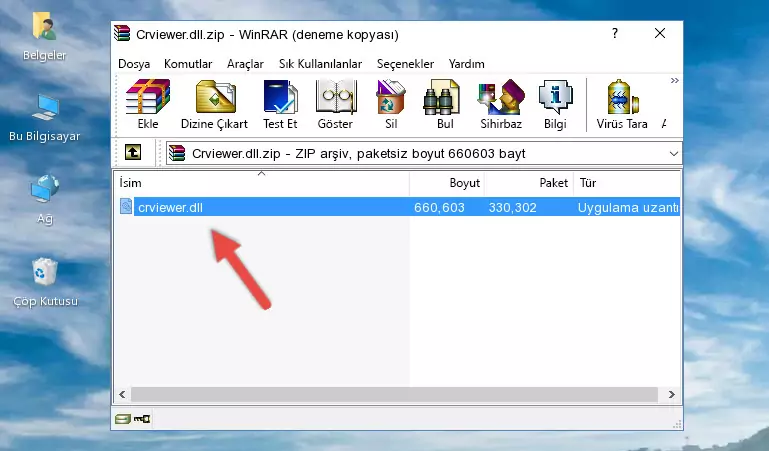Image resolution: width=769 pixels, height=451 pixels.
Task: Close the WinRAR window
Action: [660, 33]
